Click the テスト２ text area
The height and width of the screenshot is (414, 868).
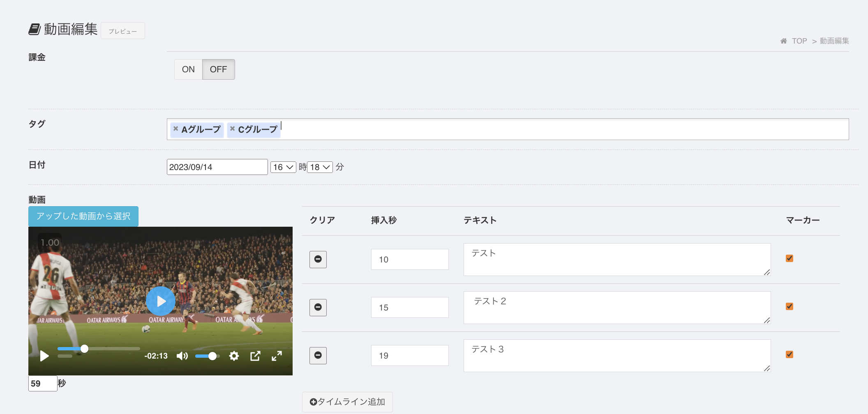coord(617,308)
